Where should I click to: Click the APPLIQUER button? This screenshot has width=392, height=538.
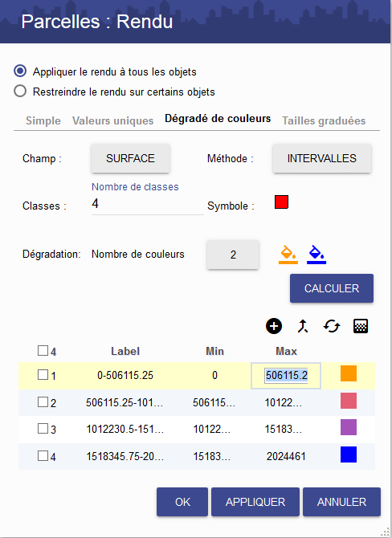[255, 502]
